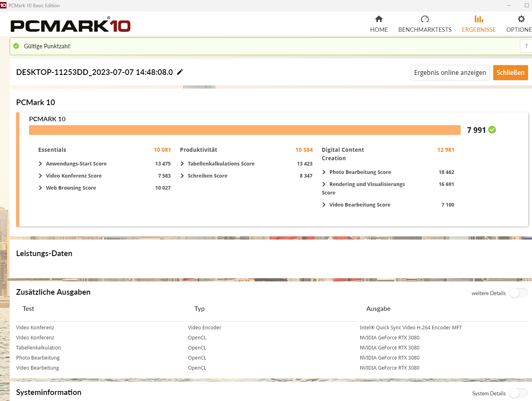532x401 pixels.
Task: Click the Gültige Punktzahl! message
Action: tap(47, 46)
